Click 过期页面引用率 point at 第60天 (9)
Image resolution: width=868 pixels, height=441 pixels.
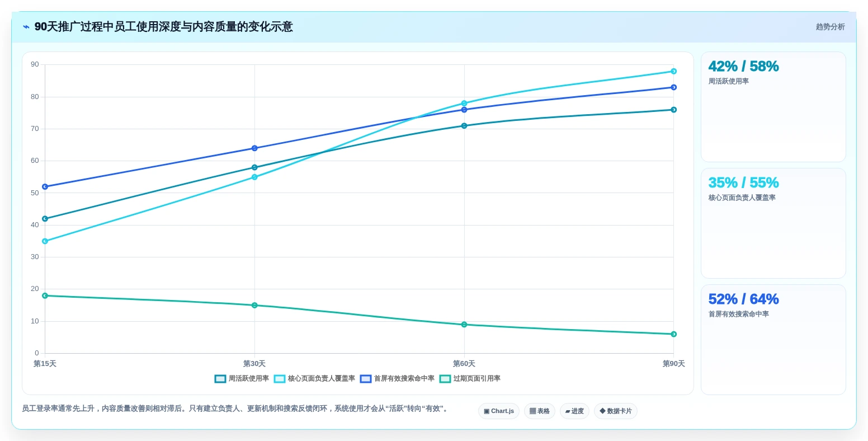[x=464, y=325]
